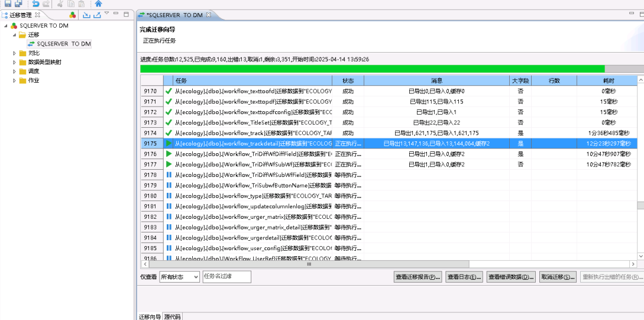This screenshot has height=320, width=644.
Task: Sort by the 状态 column header
Action: point(348,80)
